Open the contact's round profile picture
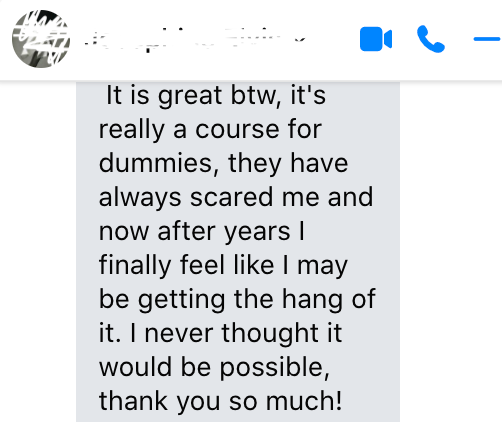Viewport: 502px width, 422px height. (x=41, y=39)
